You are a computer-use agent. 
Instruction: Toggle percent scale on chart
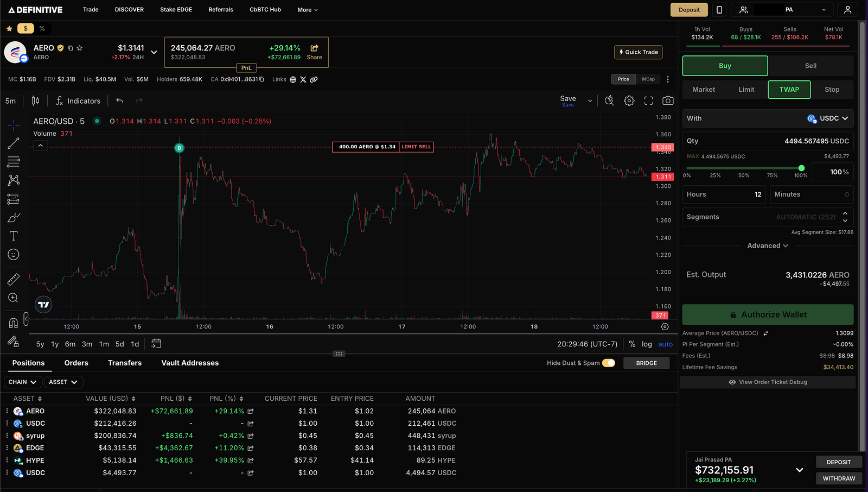632,344
